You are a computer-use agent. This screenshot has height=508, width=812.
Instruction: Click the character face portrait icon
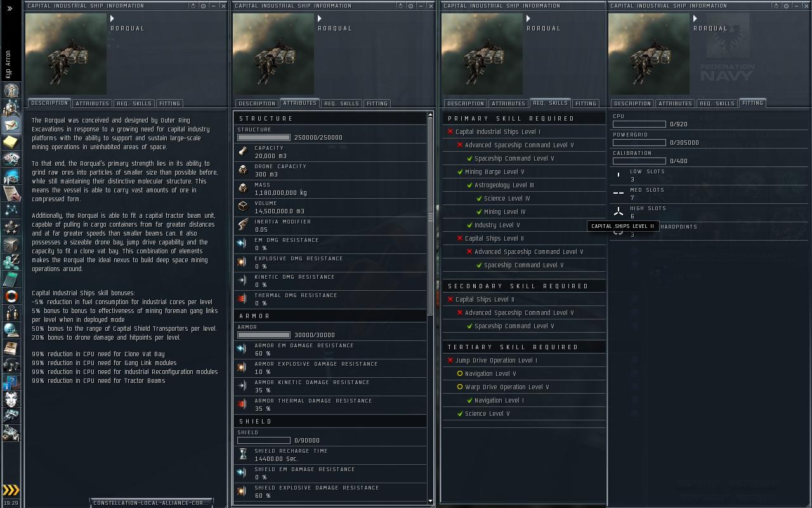tap(11, 399)
